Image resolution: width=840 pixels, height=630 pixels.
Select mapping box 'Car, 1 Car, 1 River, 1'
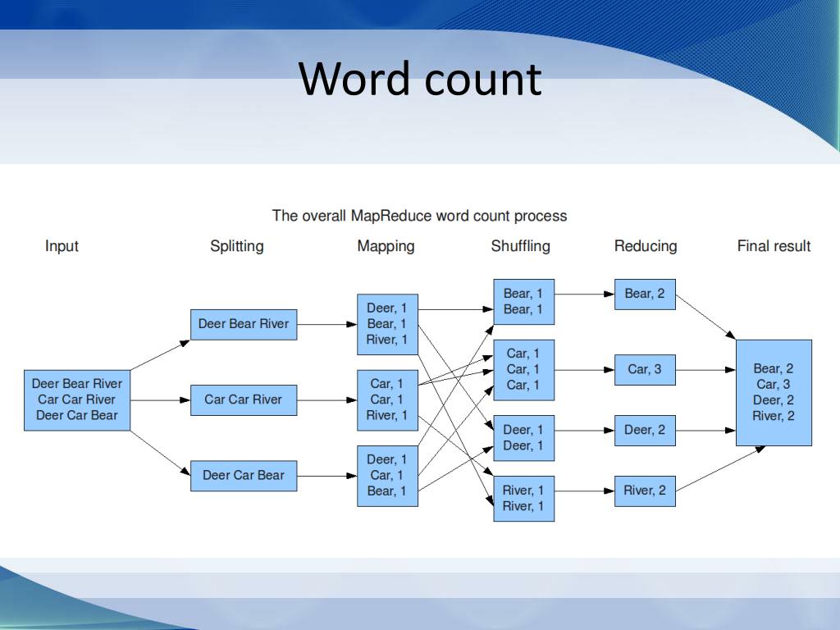click(387, 400)
